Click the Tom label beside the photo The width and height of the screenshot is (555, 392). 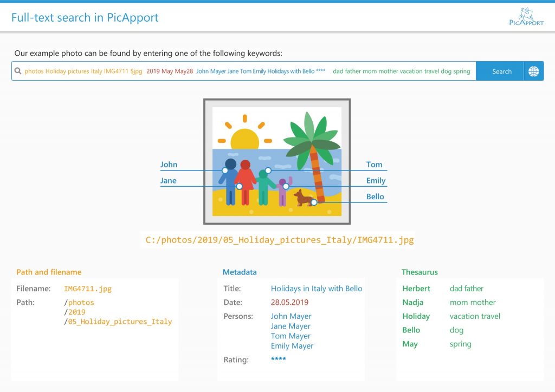click(x=374, y=165)
